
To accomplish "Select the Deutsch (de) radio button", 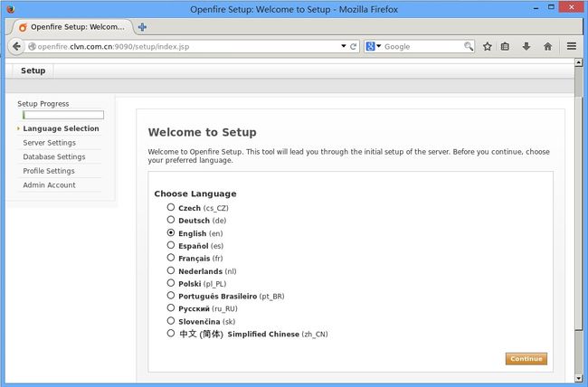I will 171,220.
